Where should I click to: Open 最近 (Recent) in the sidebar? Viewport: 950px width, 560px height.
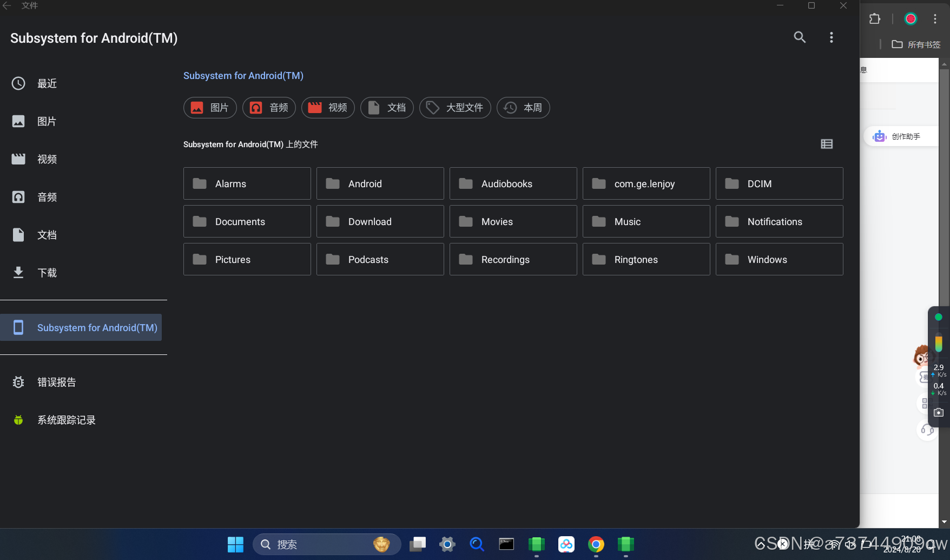pos(83,83)
